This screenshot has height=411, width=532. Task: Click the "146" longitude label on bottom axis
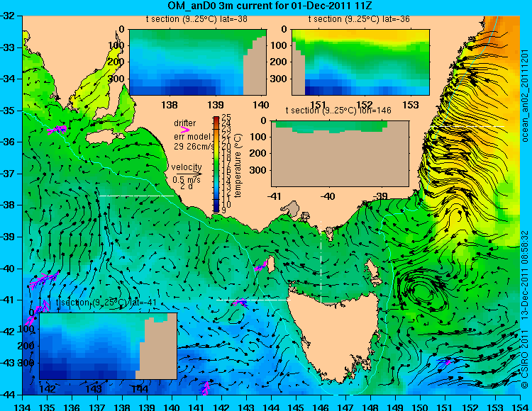(x=321, y=407)
